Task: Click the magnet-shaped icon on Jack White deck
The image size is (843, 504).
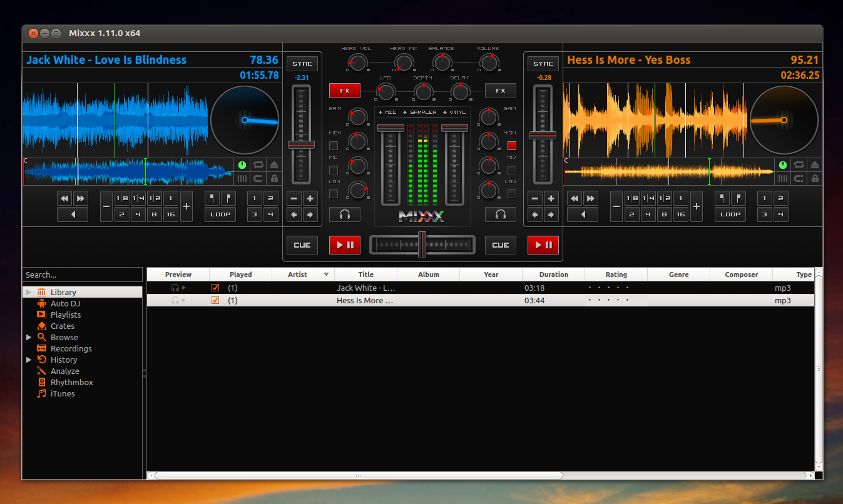Action: pyautogui.click(x=258, y=178)
